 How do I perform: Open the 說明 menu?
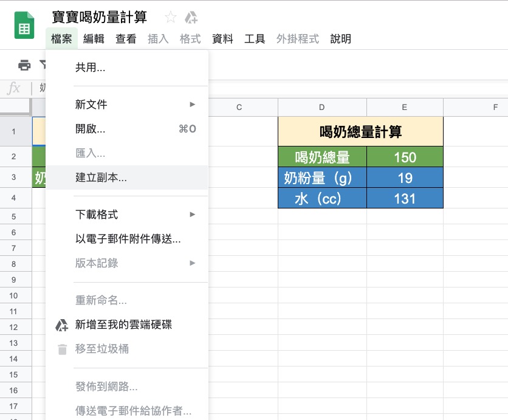(x=341, y=39)
